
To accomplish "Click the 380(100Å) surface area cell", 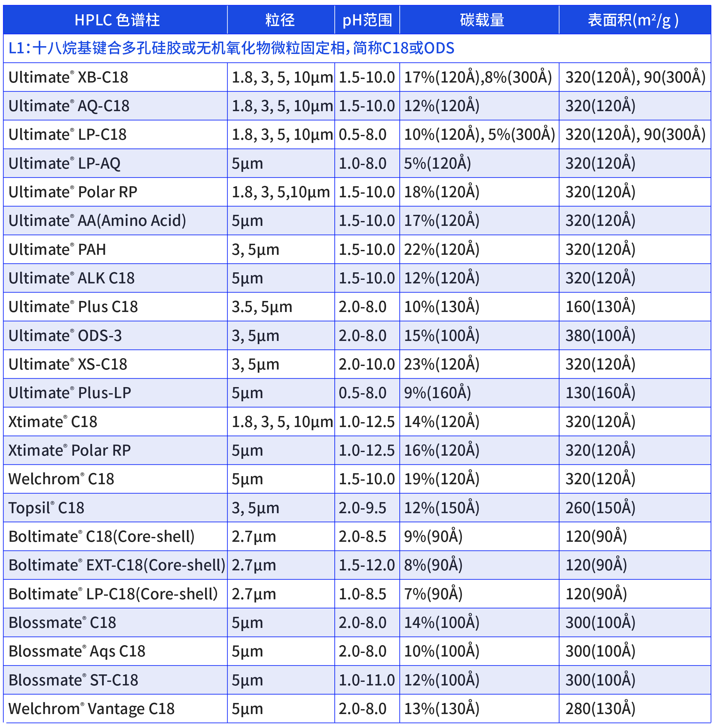I will 600,336.
